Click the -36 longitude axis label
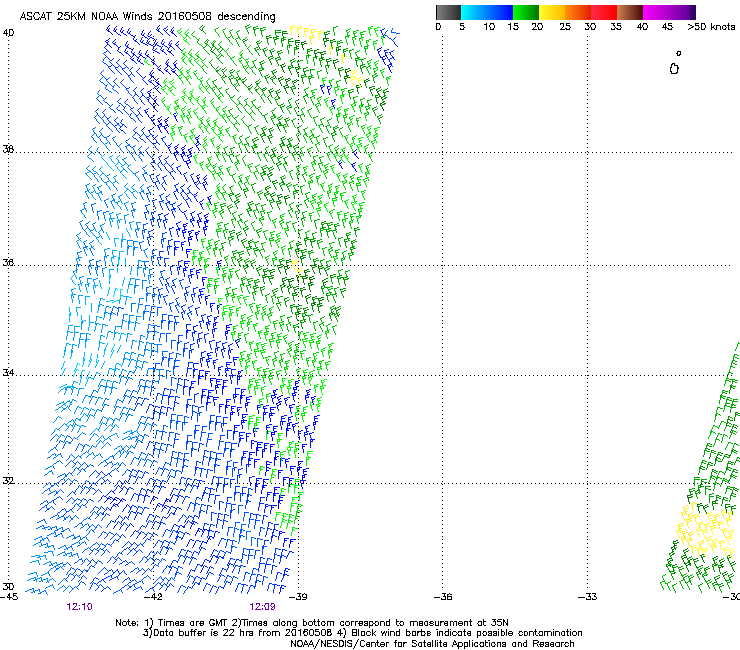The image size is (740, 650). (443, 597)
